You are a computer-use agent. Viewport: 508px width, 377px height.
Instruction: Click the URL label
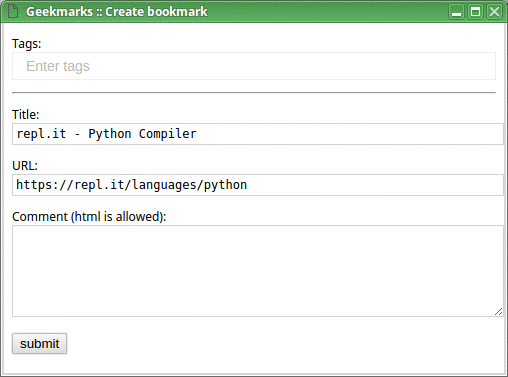pos(25,166)
